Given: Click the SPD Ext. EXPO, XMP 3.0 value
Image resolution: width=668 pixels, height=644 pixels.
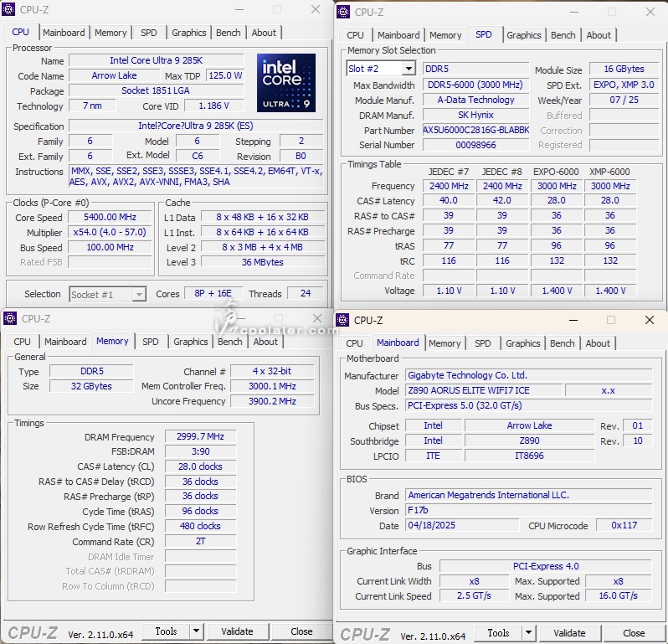Looking at the screenshot, I should click(x=624, y=85).
